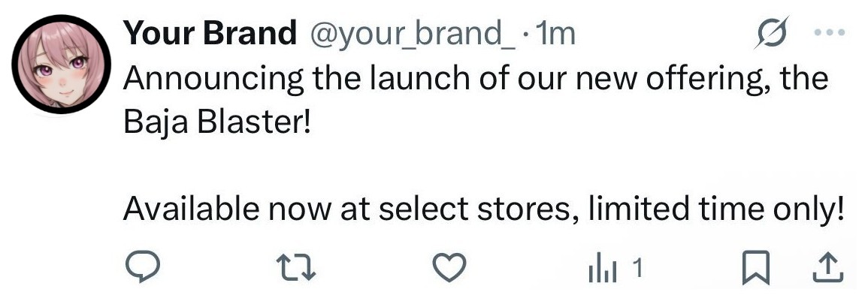Bookmark this Baja Blaster post
Image resolution: width=868 pixels, height=295 pixels.
[x=756, y=268]
